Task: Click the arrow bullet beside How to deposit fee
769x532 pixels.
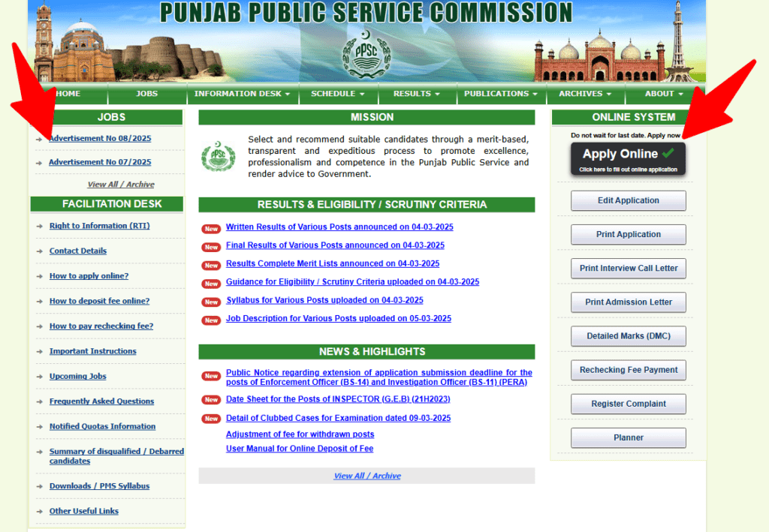Action: coord(39,302)
